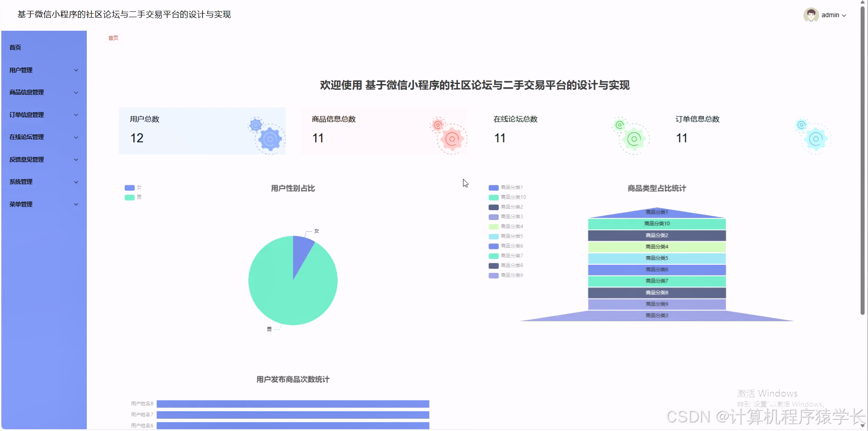This screenshot has height=431, width=868.
Task: Select 首页 in the sidebar
Action: pos(43,47)
